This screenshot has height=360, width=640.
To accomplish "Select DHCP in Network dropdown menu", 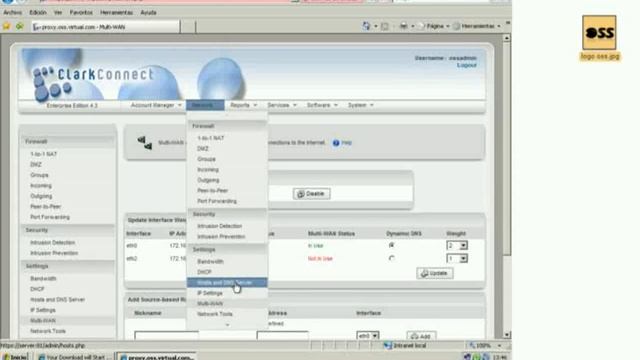I will 204,272.
